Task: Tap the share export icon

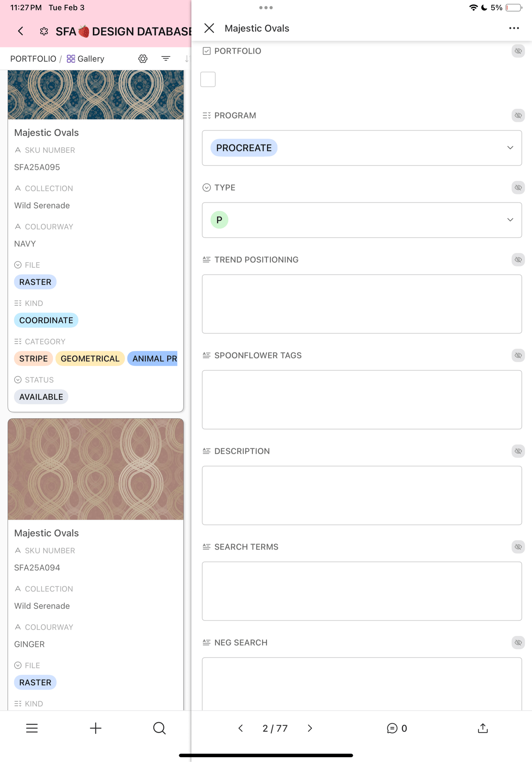Action: (x=483, y=728)
